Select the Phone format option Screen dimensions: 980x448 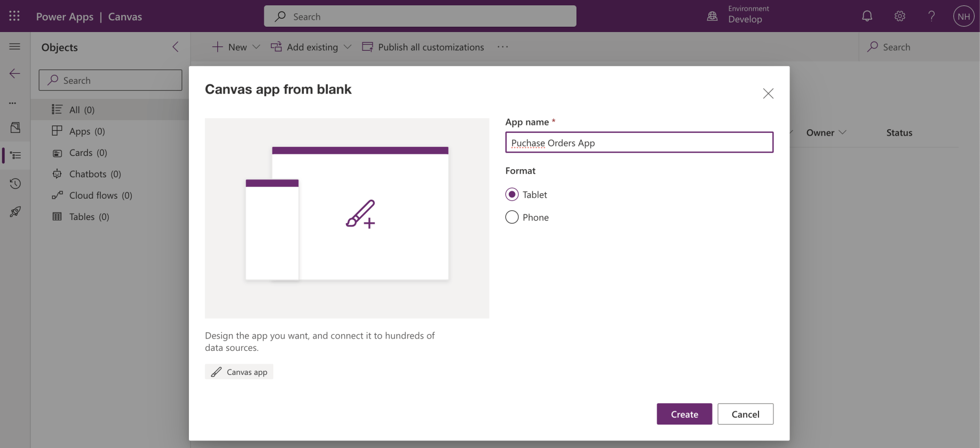[x=512, y=217]
